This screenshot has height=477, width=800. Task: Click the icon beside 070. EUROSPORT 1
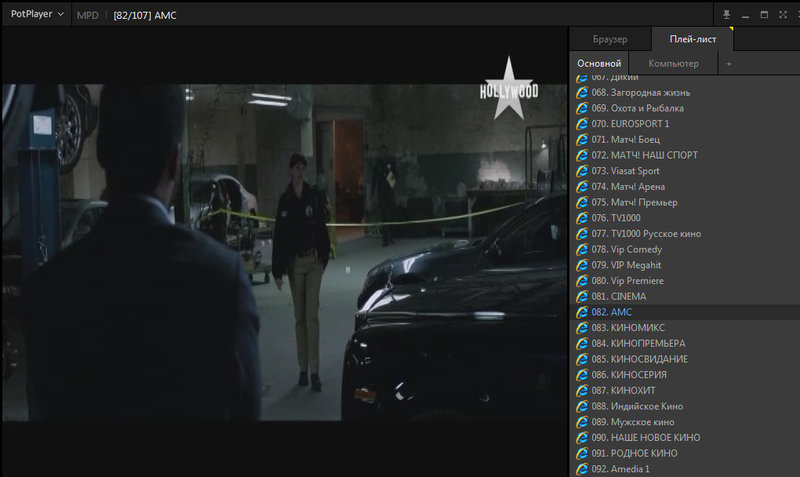click(x=582, y=124)
